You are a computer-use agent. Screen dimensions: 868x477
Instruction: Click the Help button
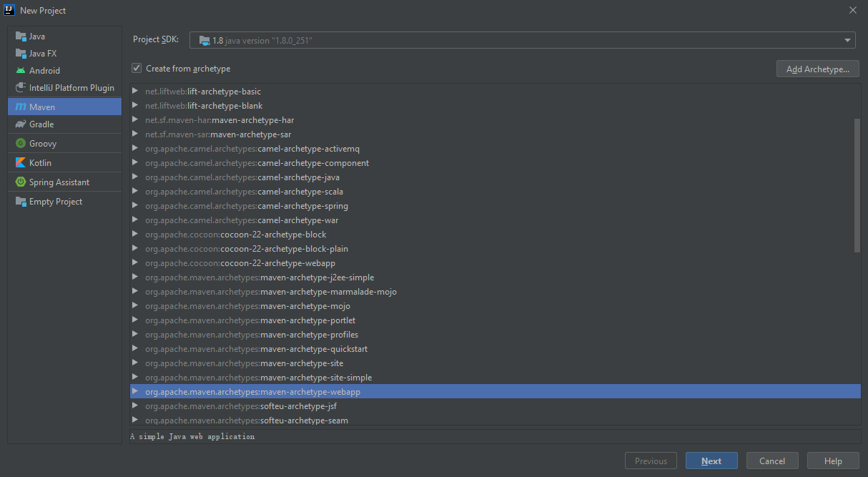pyautogui.click(x=833, y=461)
